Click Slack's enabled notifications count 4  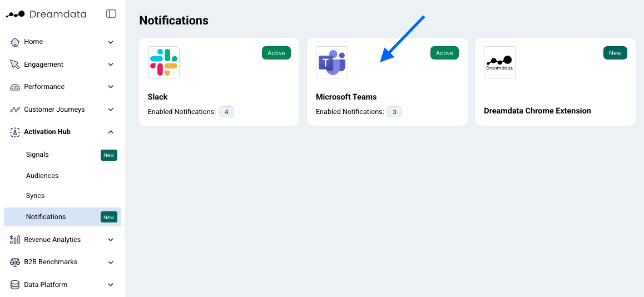pos(226,112)
